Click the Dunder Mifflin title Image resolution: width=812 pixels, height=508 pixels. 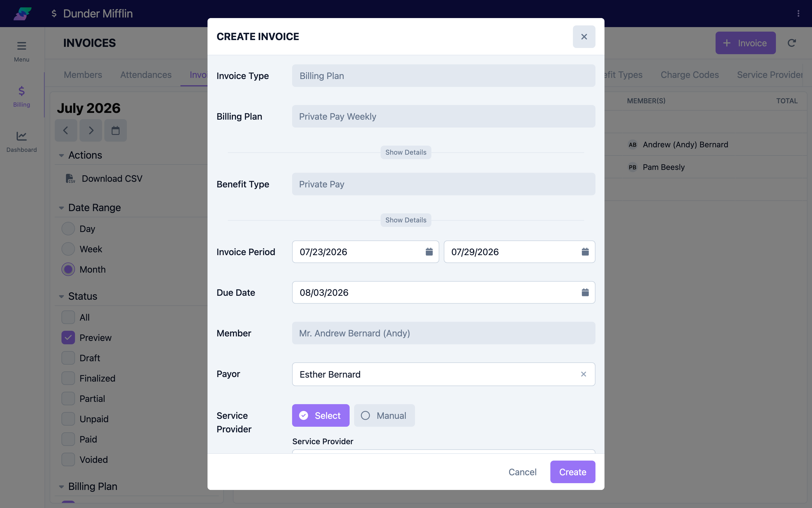click(x=98, y=14)
